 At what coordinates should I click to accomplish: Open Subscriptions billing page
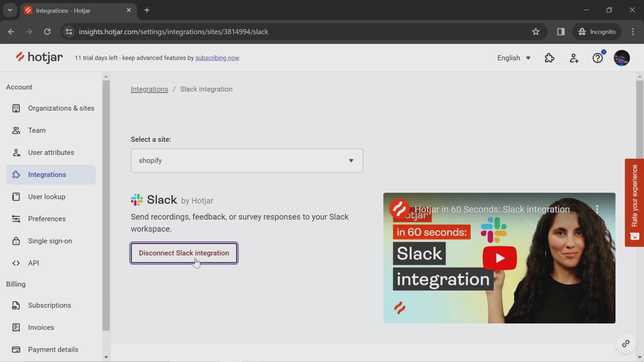point(51,305)
